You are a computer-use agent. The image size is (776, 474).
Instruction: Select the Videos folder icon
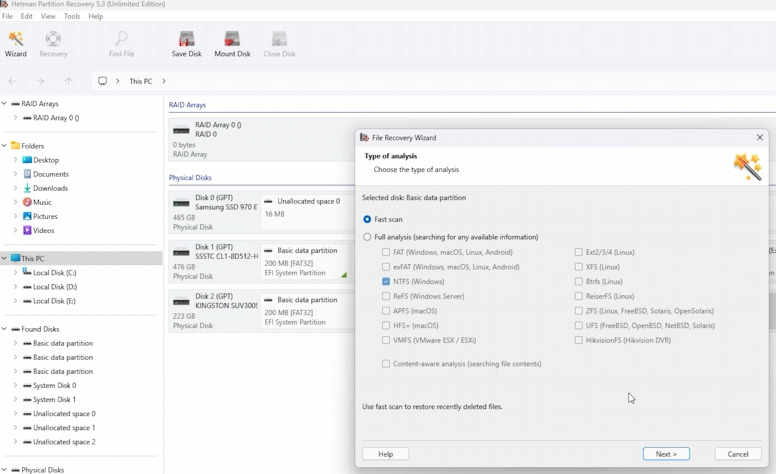tap(27, 230)
